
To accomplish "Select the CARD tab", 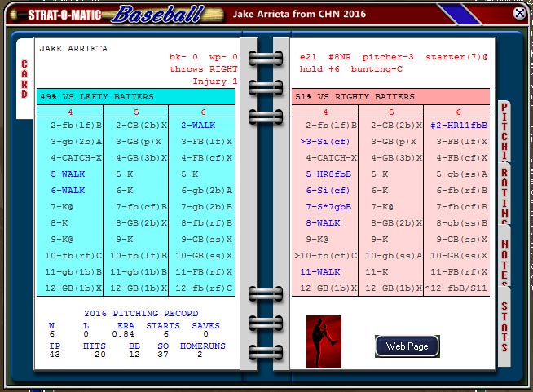I will click(24, 79).
